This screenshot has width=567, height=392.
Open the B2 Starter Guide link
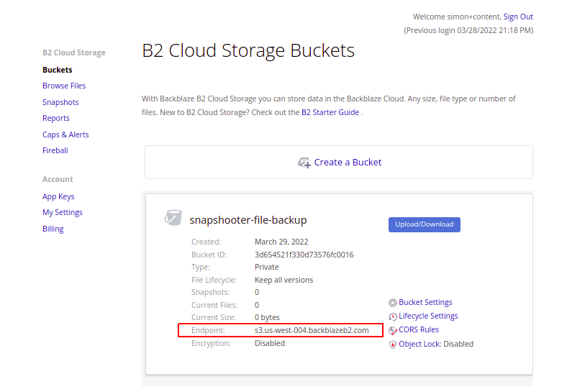pyautogui.click(x=330, y=112)
